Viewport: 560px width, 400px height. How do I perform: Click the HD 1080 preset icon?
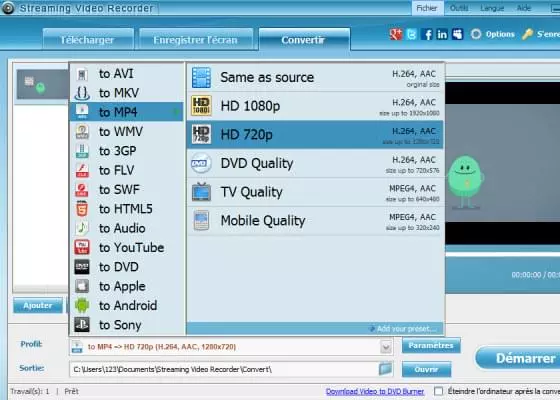pos(201,106)
